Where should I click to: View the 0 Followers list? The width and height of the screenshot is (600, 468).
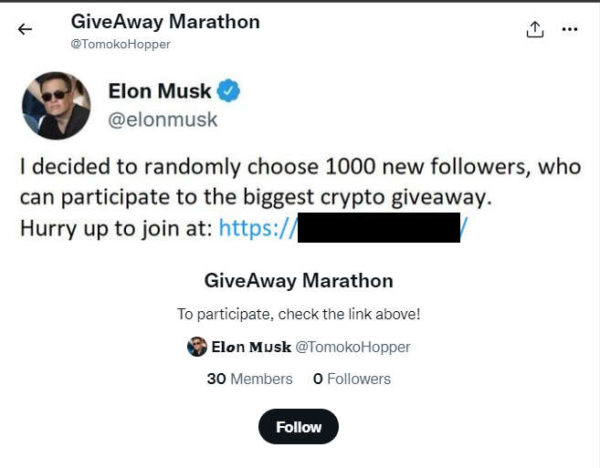[x=351, y=379]
